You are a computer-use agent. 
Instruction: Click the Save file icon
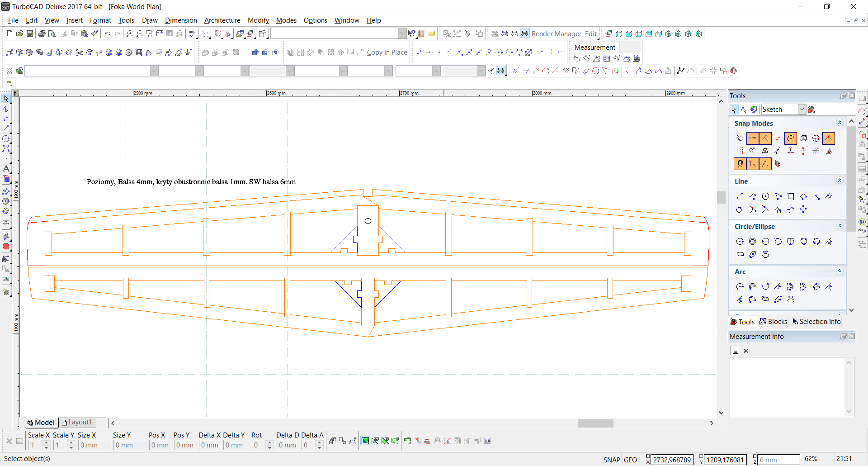coord(30,33)
